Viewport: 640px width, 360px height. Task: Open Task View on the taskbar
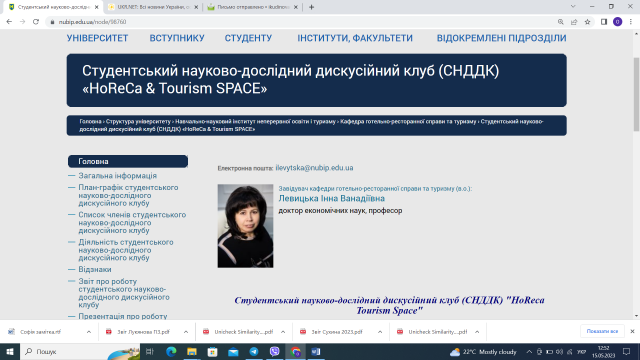(x=150, y=351)
